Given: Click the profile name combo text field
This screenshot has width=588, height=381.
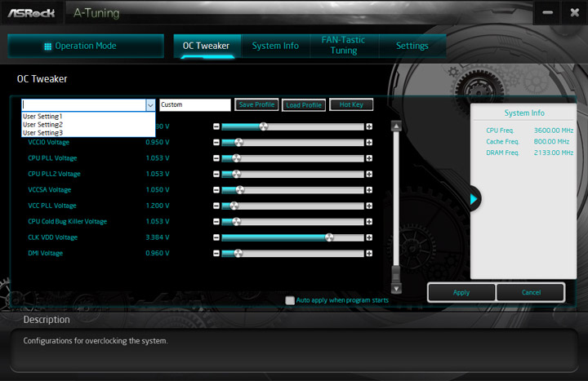Looking at the screenshot, I should pyautogui.click(x=84, y=105).
